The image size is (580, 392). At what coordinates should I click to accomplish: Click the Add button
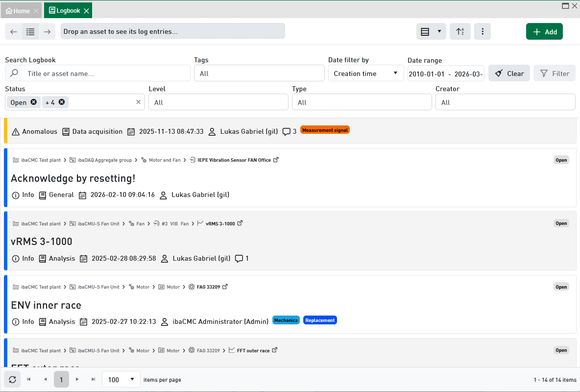click(544, 32)
